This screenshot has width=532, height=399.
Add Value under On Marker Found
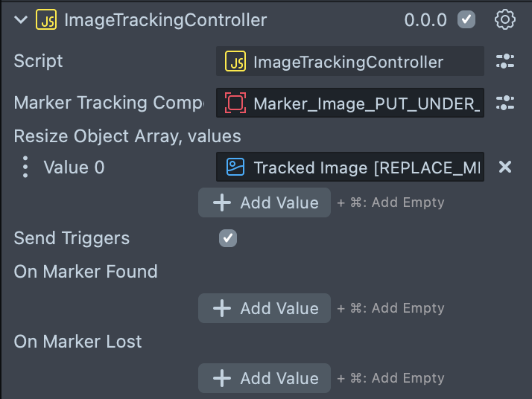pos(265,308)
